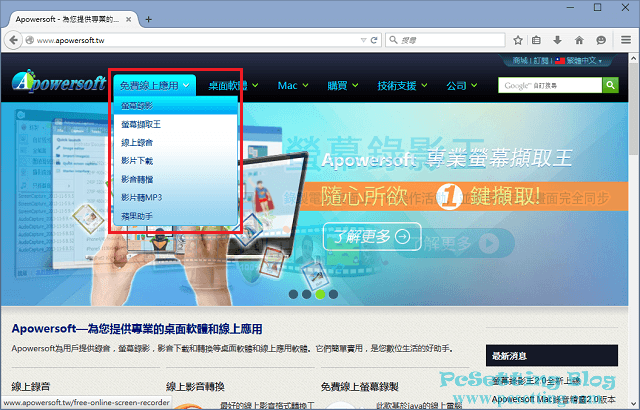Screen dimensions: 640x410
Task: Click the 了解更多 banner button
Action: tap(372, 236)
